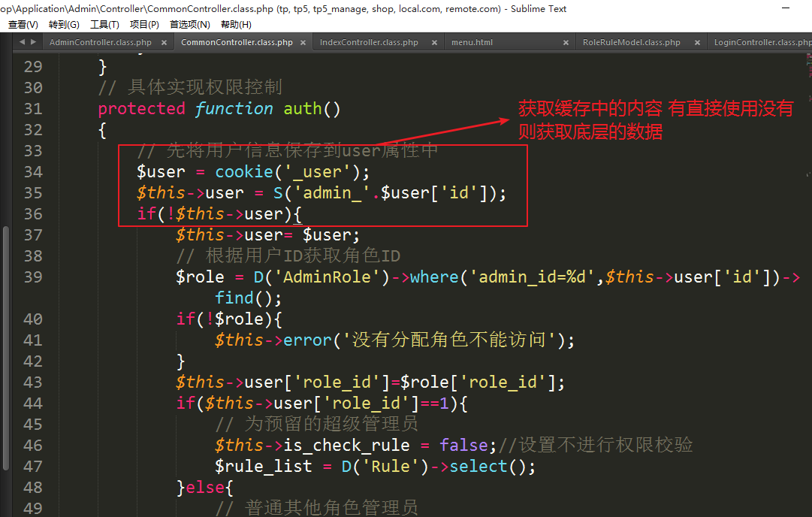
Task: Open the 项目(P) menu
Action: click(144, 25)
